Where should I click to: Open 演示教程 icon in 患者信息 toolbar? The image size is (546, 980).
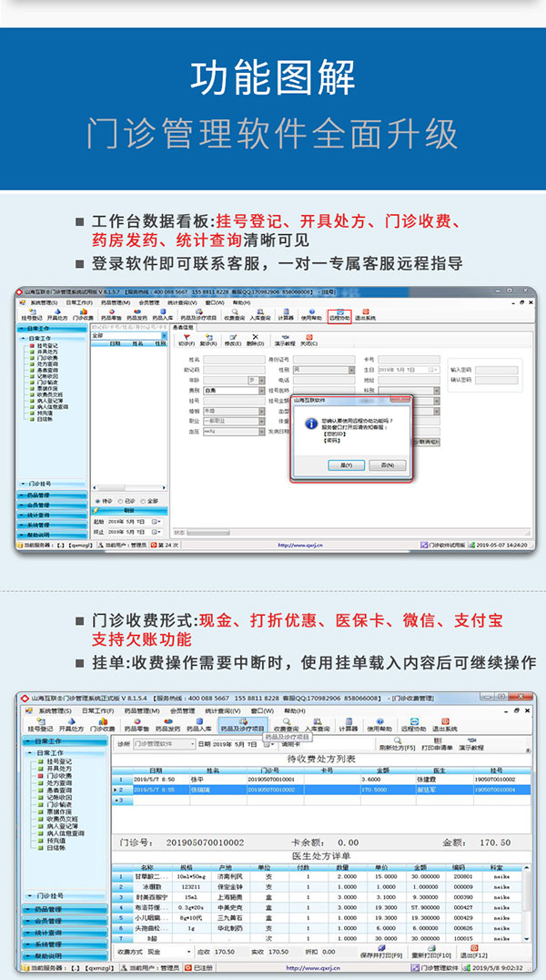click(x=285, y=340)
